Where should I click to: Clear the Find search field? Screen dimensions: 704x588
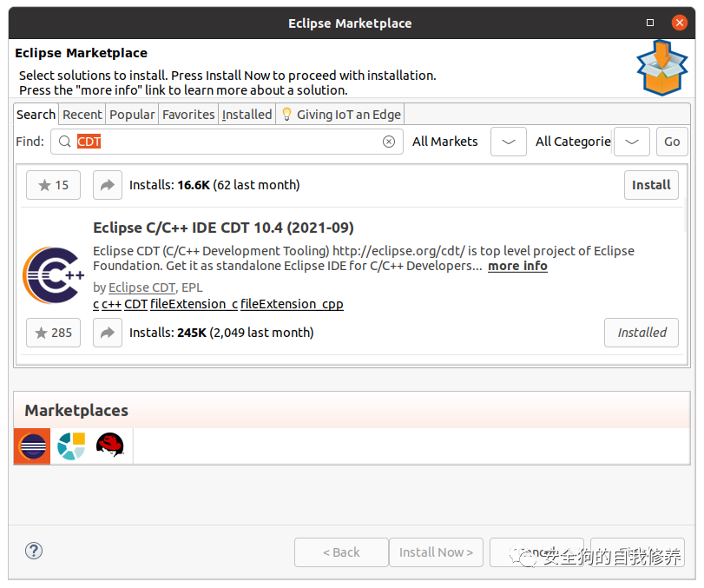coord(389,142)
